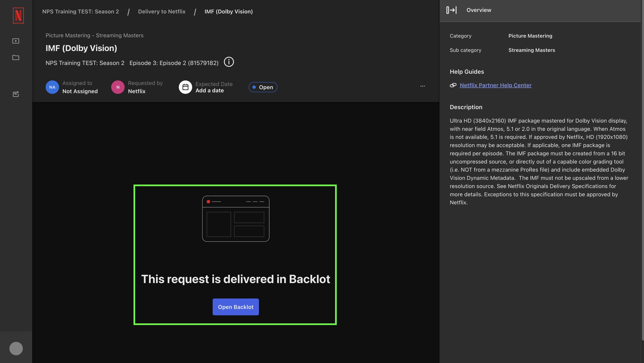Screen dimensions: 644x363
Task: Click Episode 3: Episode 2 (81579182) text
Action: point(174,63)
